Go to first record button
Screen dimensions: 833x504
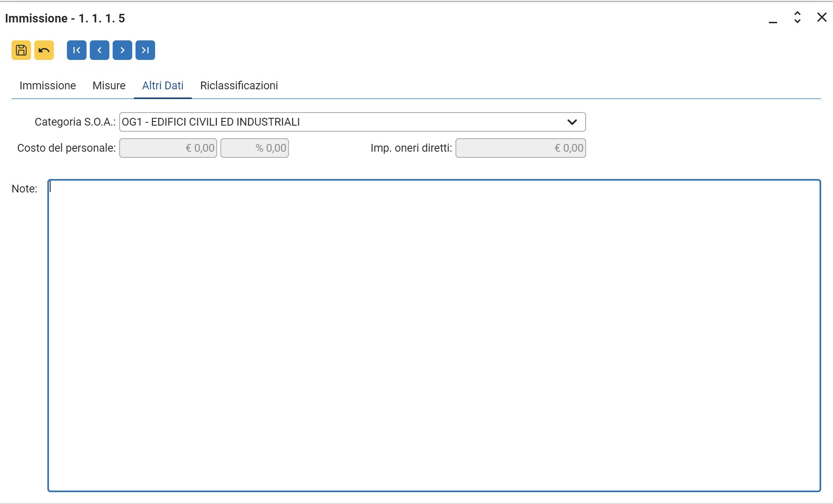[77, 50]
